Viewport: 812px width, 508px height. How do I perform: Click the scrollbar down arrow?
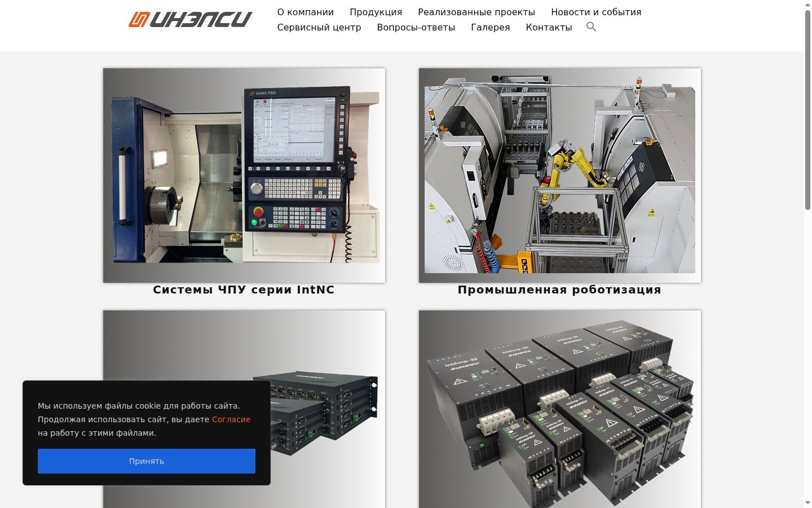807,502
